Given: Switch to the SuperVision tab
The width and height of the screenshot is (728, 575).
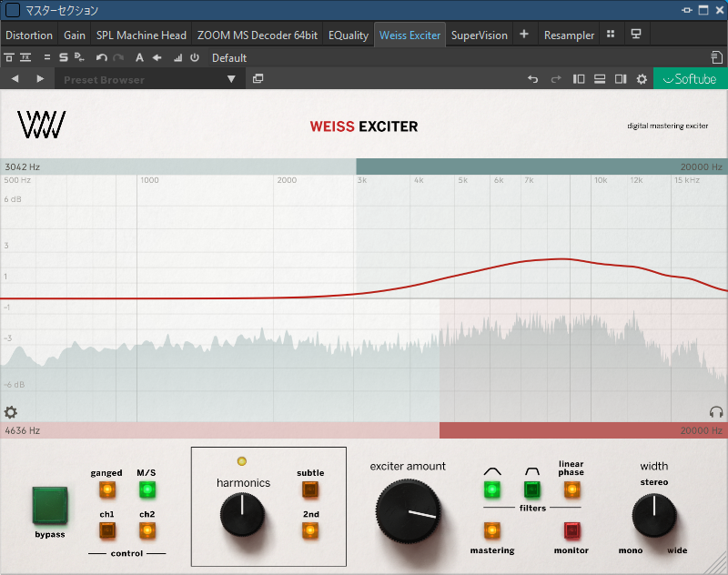Looking at the screenshot, I should click(480, 35).
